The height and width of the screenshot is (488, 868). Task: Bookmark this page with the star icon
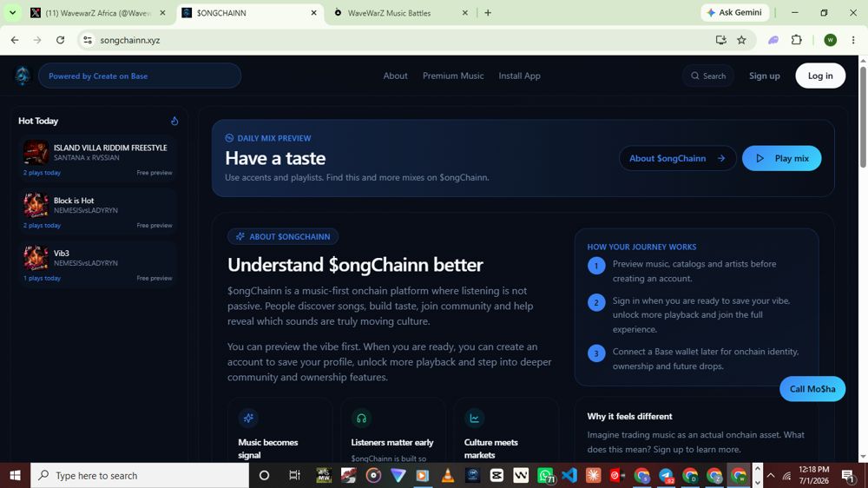(x=742, y=40)
